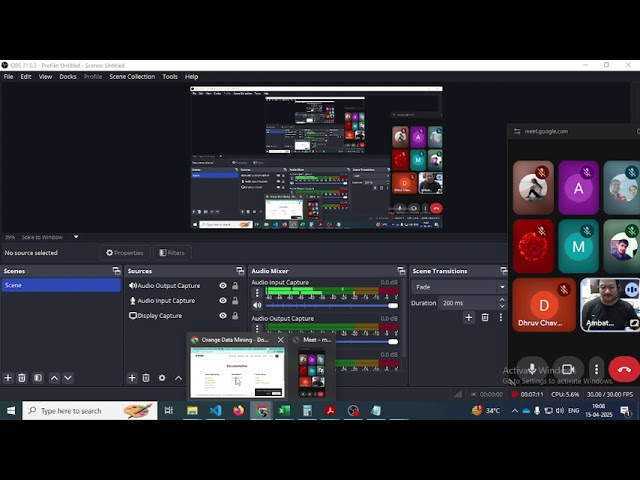Image resolution: width=640 pixels, height=480 pixels.
Task: Select the Scene item in Scenes list
Action: click(x=61, y=285)
